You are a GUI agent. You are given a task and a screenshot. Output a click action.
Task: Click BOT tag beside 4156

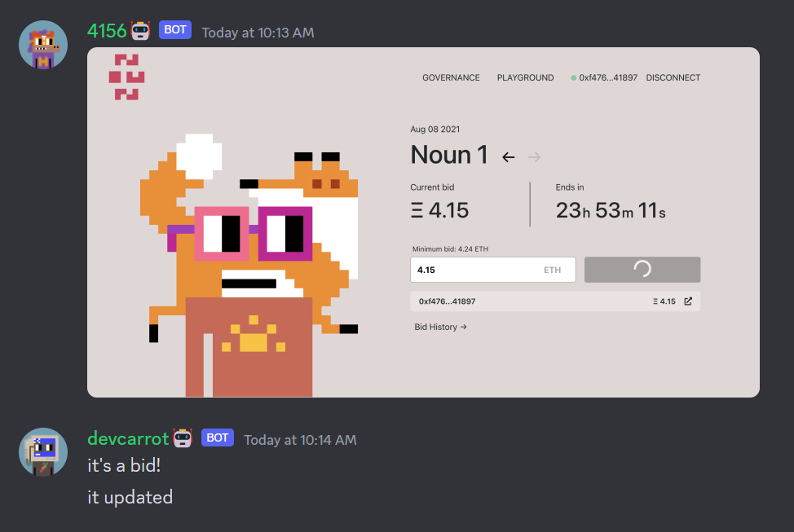click(x=175, y=30)
